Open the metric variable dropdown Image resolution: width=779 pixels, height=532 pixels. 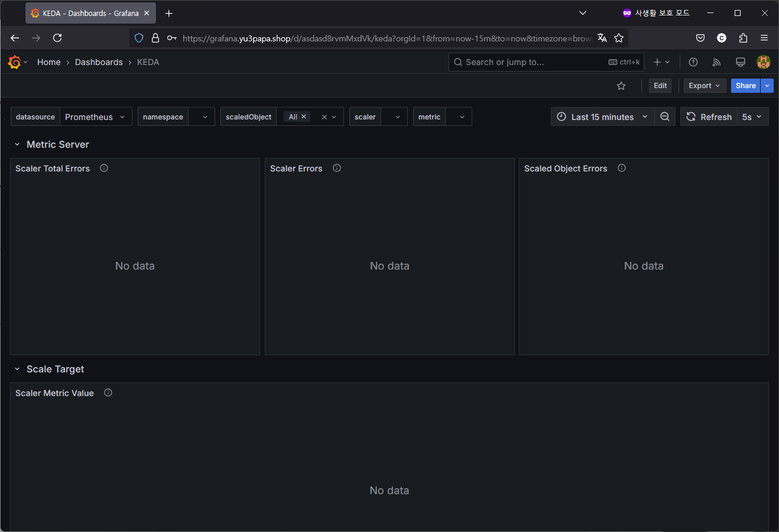click(x=459, y=117)
